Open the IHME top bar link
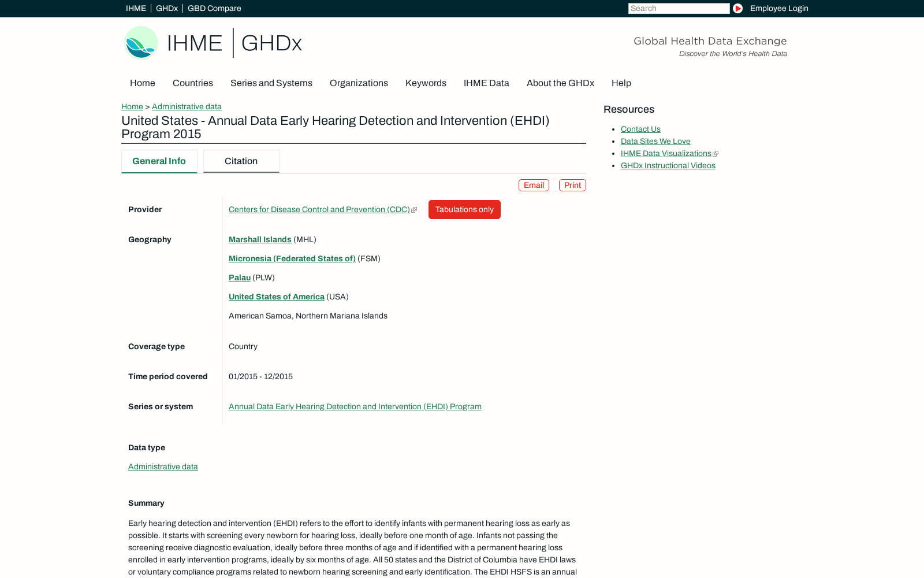Image resolution: width=924 pixels, height=578 pixels. [136, 8]
